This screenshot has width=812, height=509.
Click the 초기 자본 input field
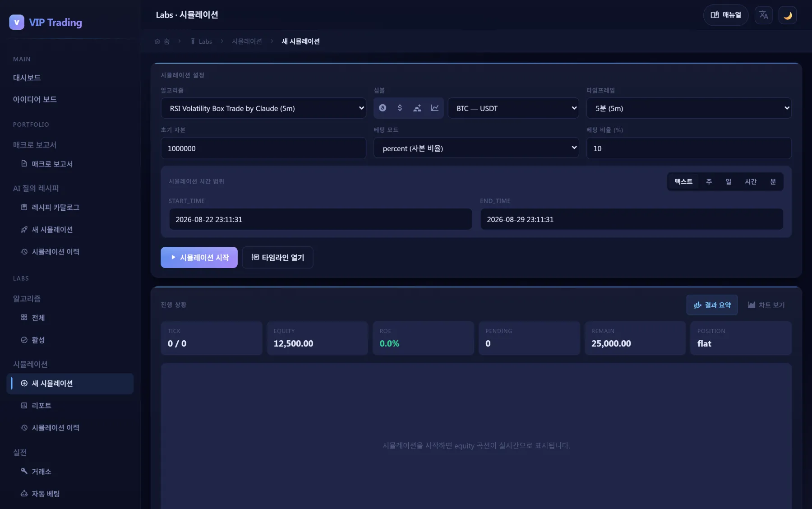[x=263, y=148]
